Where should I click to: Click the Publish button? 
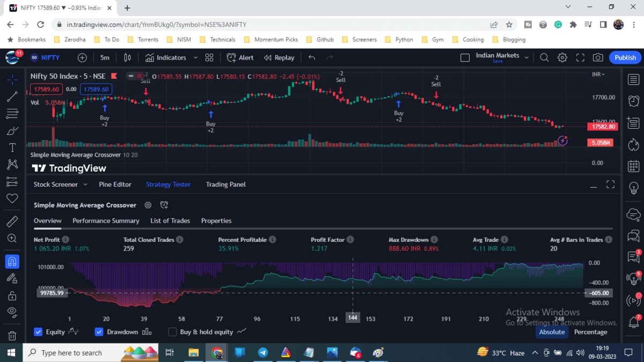click(625, 57)
